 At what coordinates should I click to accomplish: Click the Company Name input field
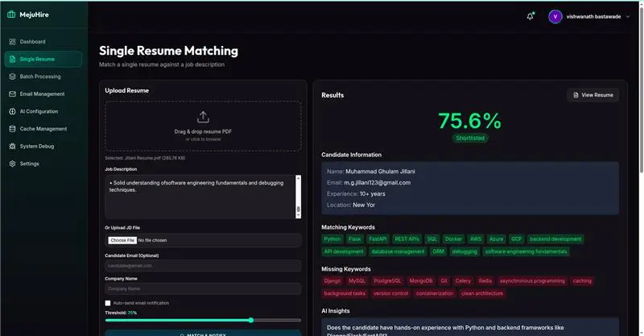pos(203,288)
